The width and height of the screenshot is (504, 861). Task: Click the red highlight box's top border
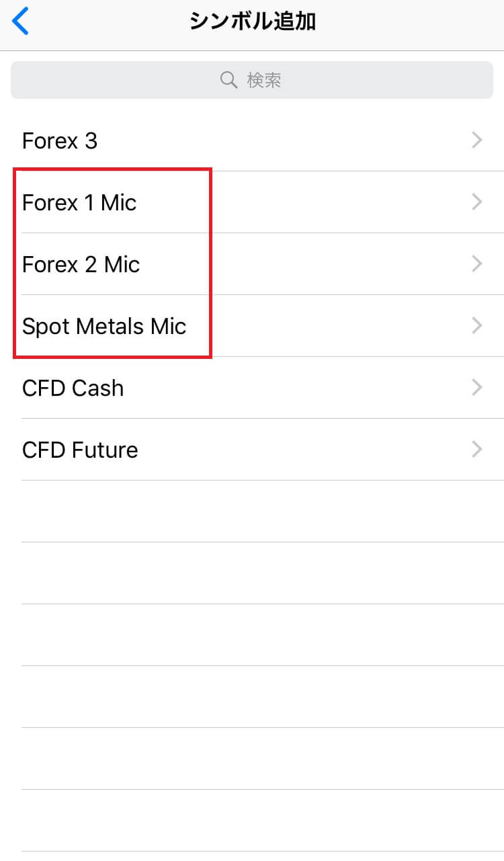(113, 169)
